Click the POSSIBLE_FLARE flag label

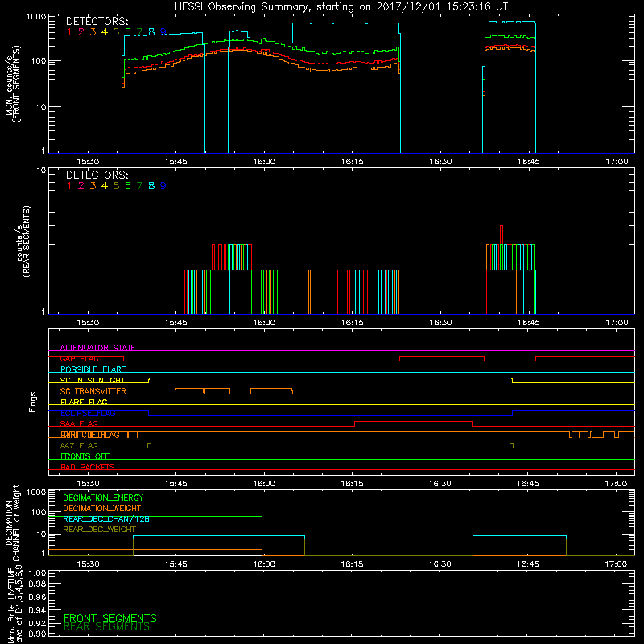[x=93, y=369]
